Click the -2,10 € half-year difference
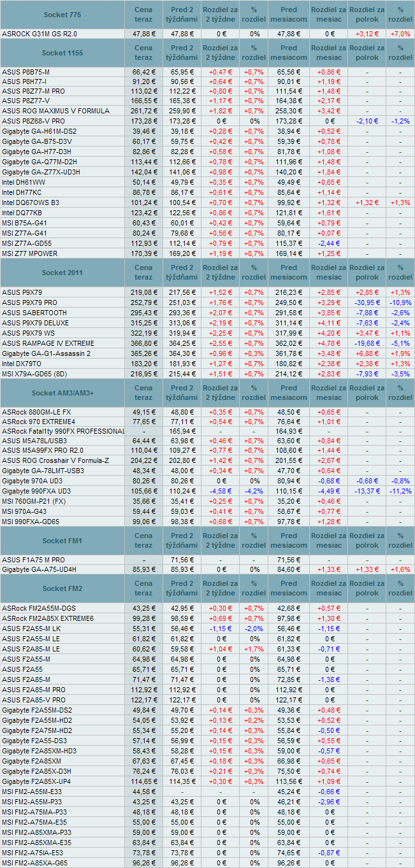 367,121
